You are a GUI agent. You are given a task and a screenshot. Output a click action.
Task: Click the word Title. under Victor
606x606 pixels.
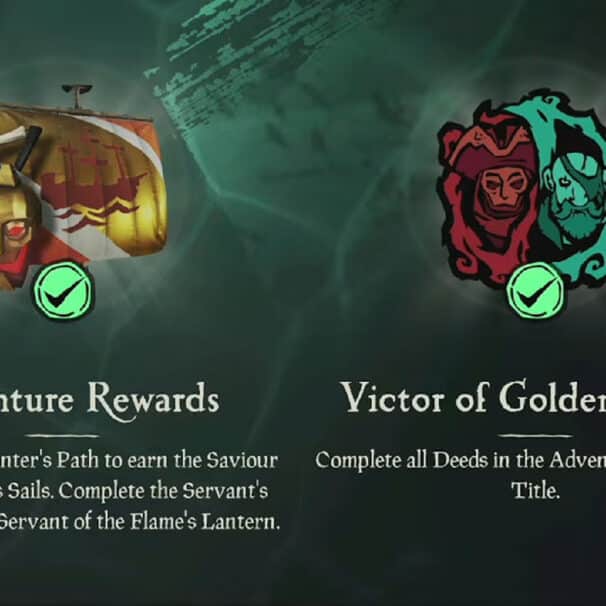coord(536,491)
